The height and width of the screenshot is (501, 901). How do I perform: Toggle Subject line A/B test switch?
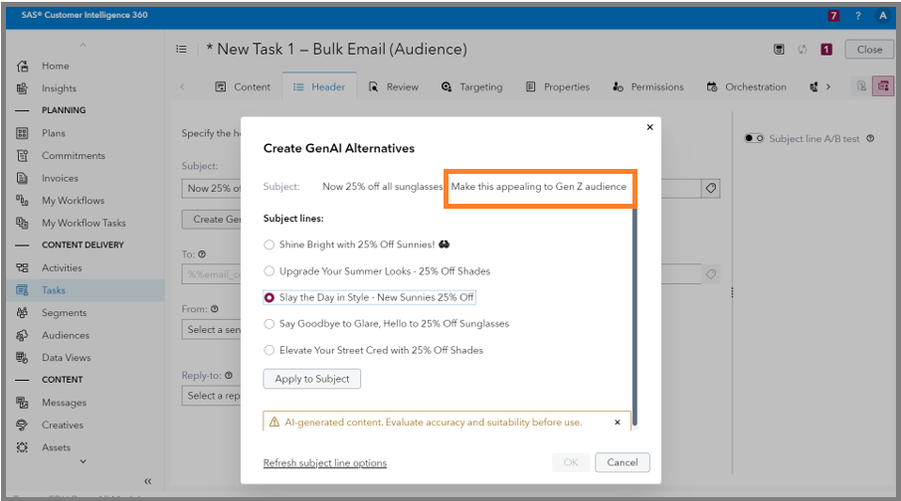754,139
